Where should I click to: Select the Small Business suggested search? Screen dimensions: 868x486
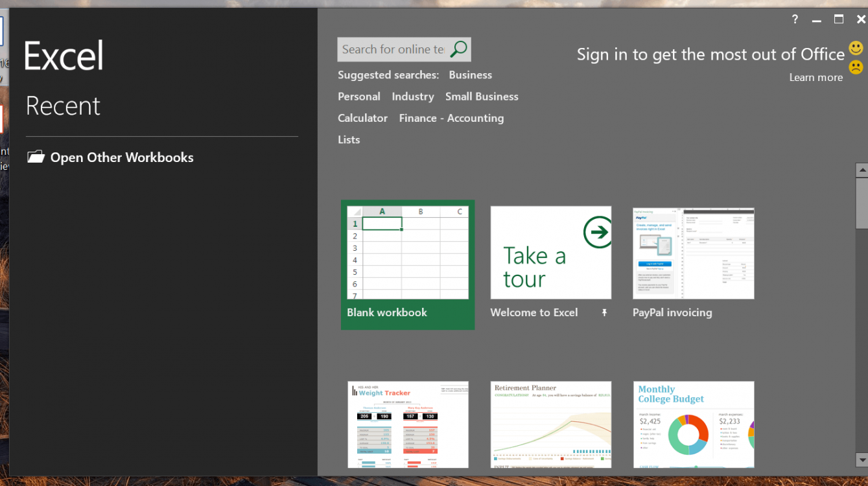pos(482,97)
